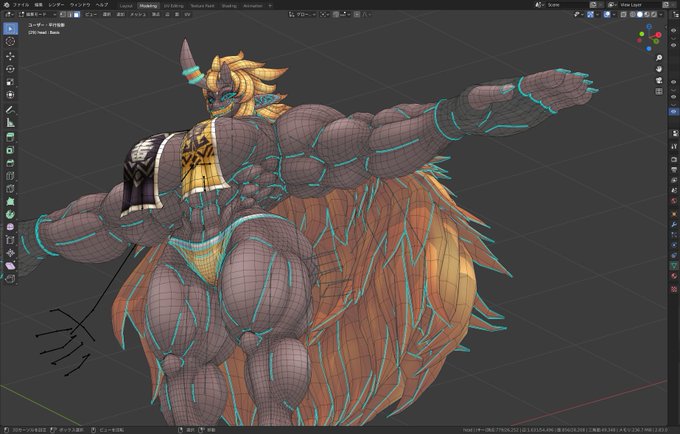Enable edge select mode
The height and width of the screenshot is (434, 680).
point(70,14)
